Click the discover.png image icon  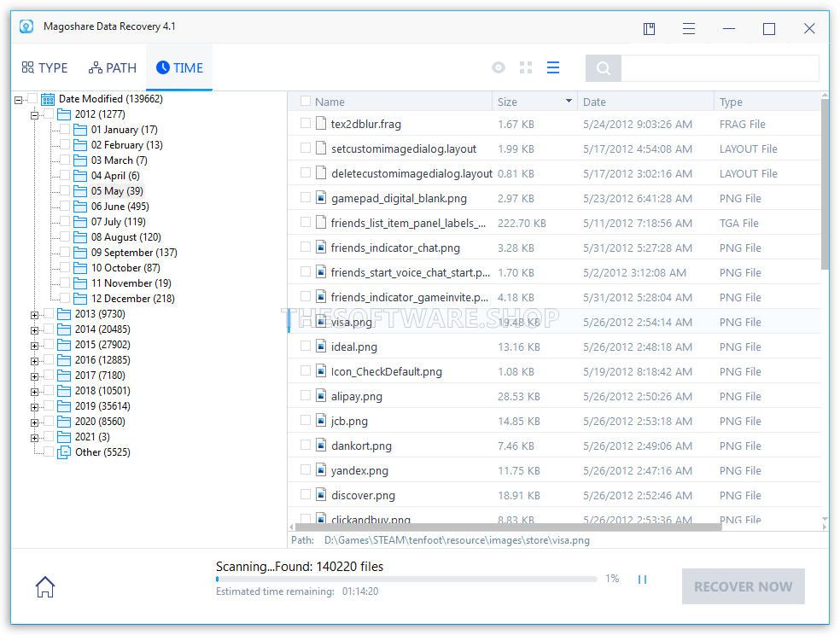pyautogui.click(x=321, y=495)
